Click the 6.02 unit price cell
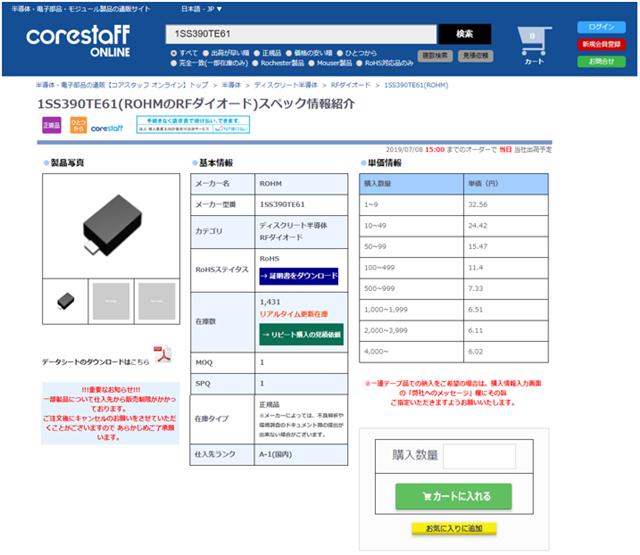The image size is (640, 555). pos(506,352)
